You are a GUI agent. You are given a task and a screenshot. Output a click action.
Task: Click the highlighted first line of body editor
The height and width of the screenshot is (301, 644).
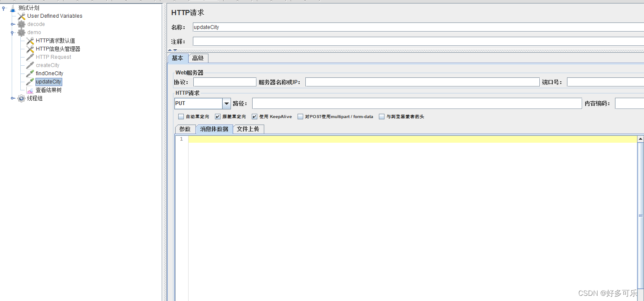[413, 139]
